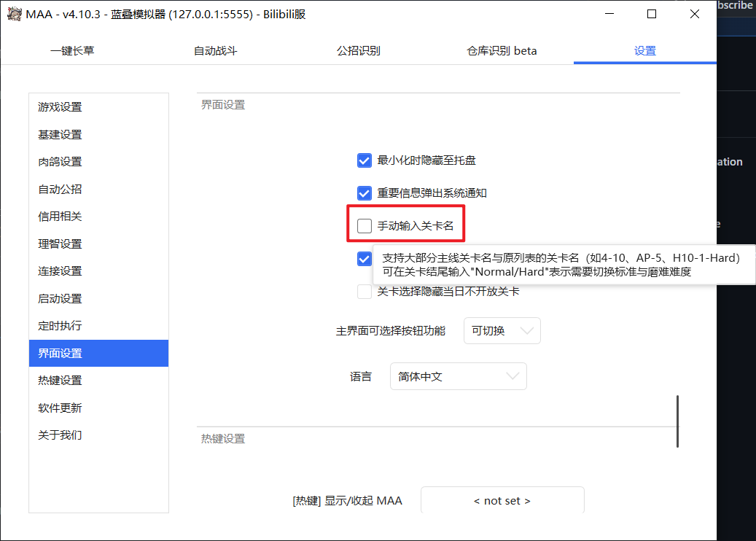Open the 可切换 button function dropdown
The width and height of the screenshot is (756, 541).
point(502,331)
